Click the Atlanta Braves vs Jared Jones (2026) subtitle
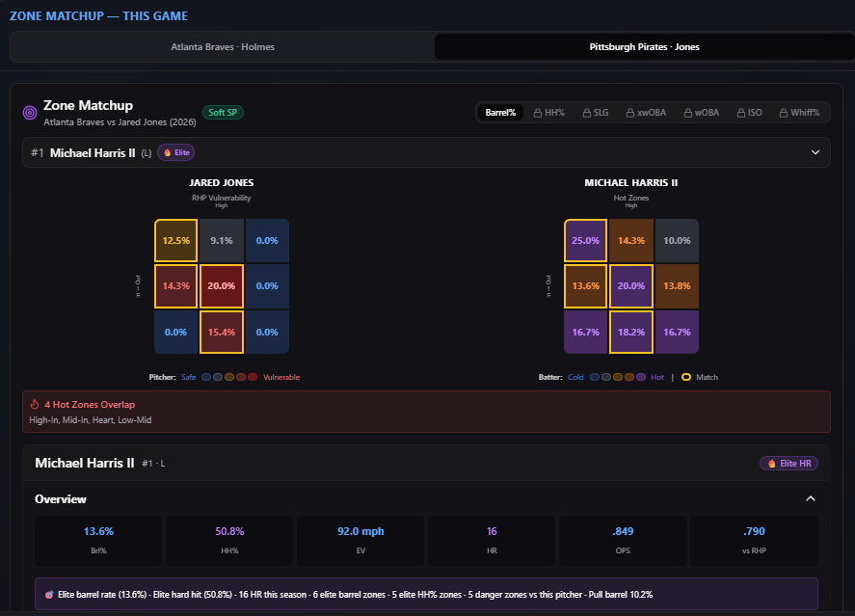This screenshot has height=616, width=855. pos(120,122)
